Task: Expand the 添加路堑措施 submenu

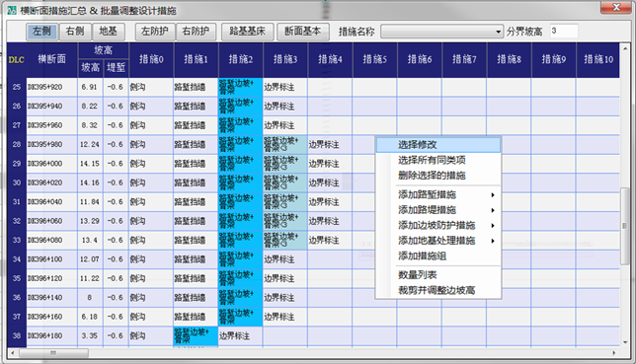Action: (438, 194)
